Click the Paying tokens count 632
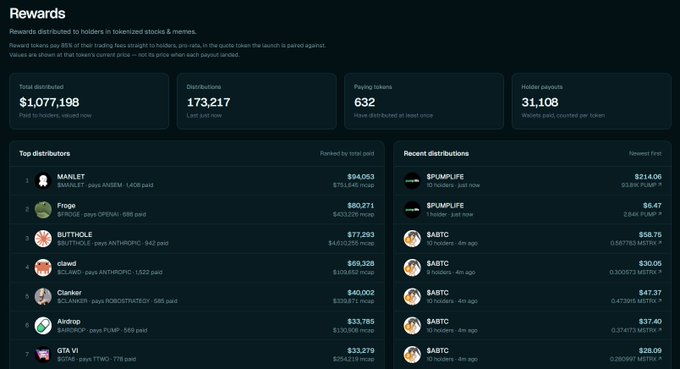Image resolution: width=680 pixels, height=369 pixels. click(x=364, y=102)
